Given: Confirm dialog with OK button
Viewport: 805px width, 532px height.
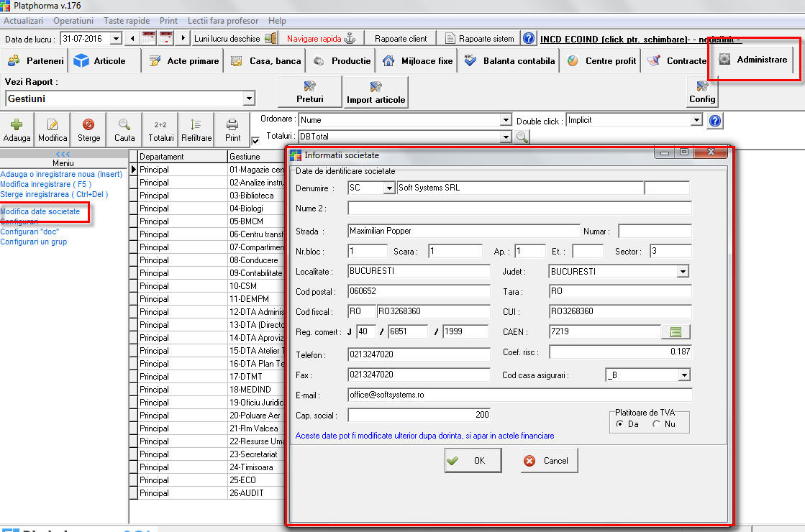Looking at the screenshot, I should point(473,461).
